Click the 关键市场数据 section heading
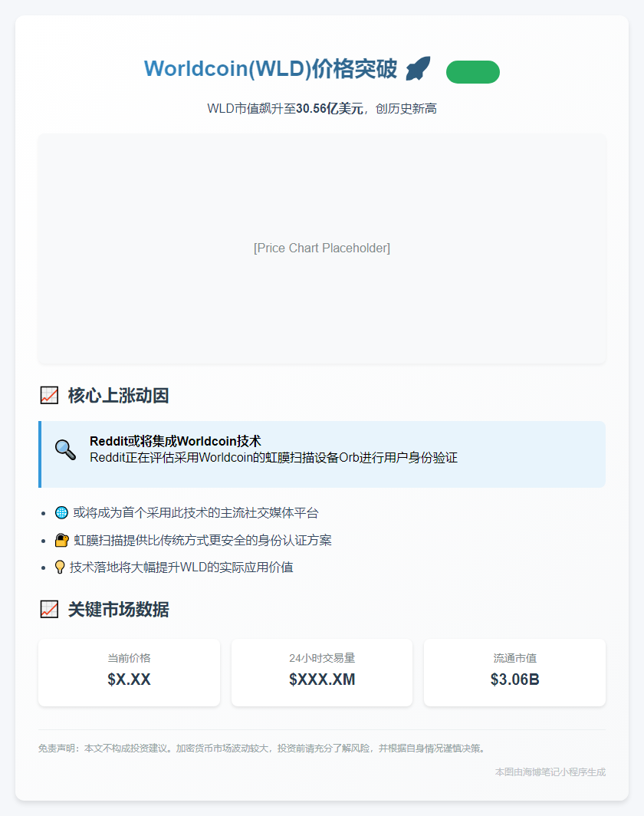 [x=118, y=610]
